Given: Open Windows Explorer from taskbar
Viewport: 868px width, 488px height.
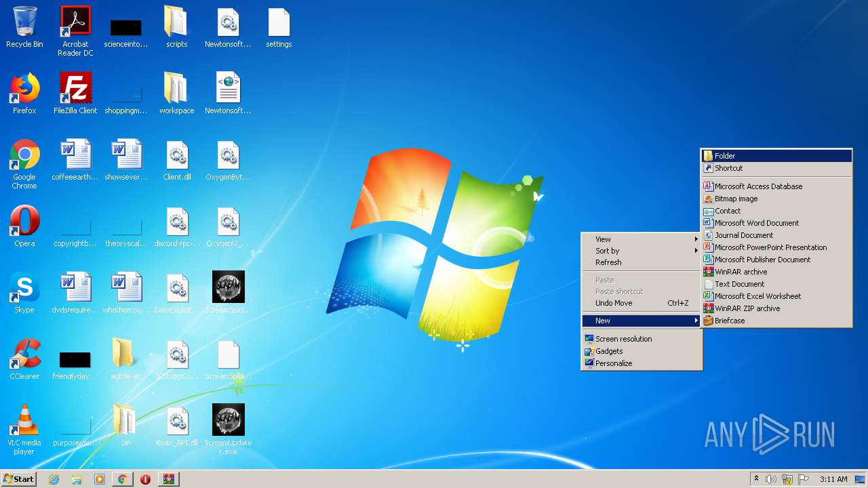Looking at the screenshot, I should pyautogui.click(x=77, y=479).
